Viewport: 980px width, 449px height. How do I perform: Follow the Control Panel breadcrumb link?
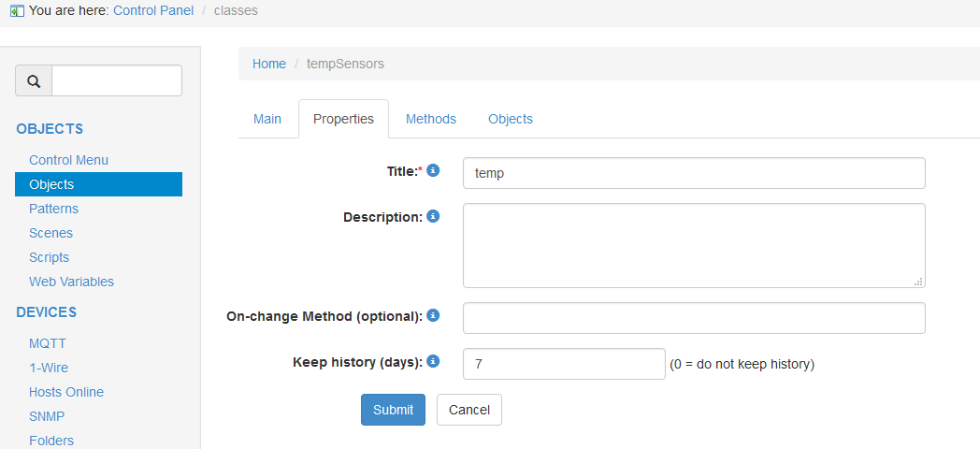(x=153, y=10)
